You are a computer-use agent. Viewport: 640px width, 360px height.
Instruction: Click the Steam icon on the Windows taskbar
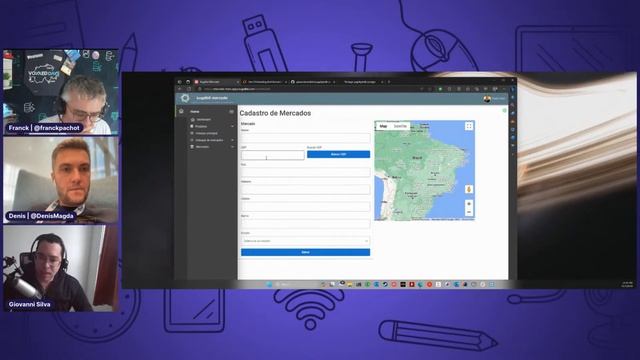click(x=385, y=284)
